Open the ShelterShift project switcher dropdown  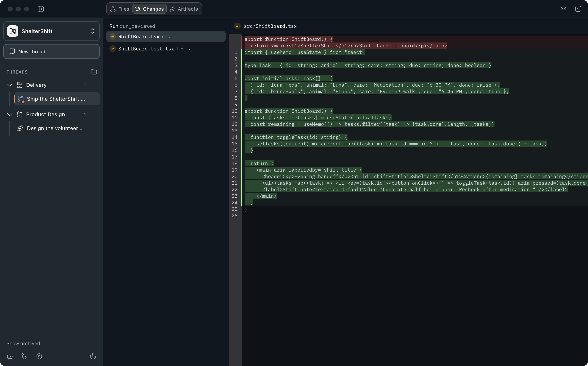click(51, 31)
